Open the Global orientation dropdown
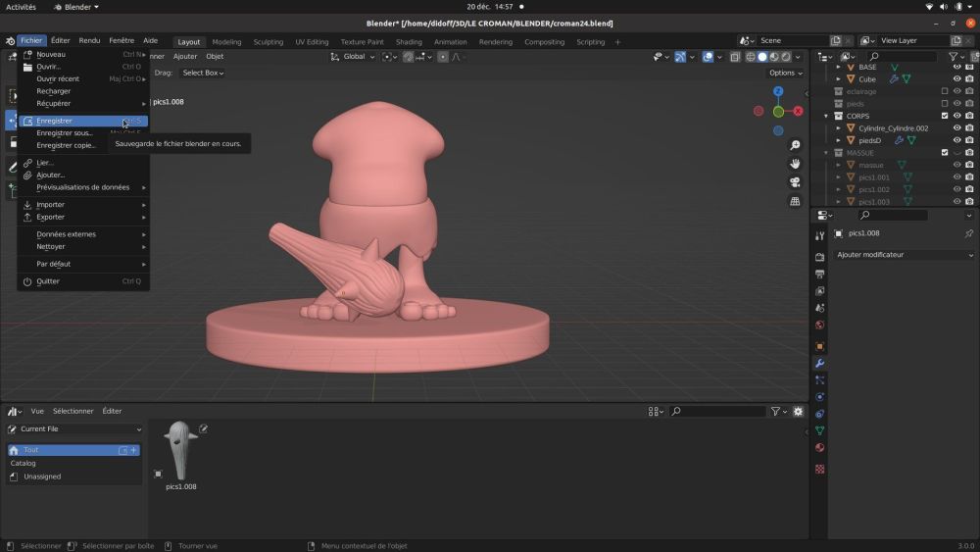Image resolution: width=980 pixels, height=552 pixels. (x=353, y=57)
